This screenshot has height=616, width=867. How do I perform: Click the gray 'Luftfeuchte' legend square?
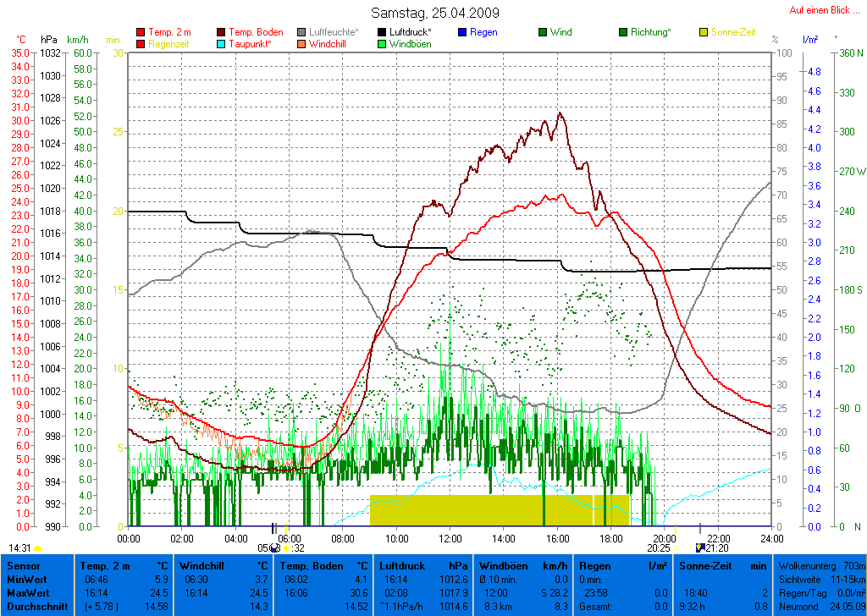pyautogui.click(x=302, y=32)
